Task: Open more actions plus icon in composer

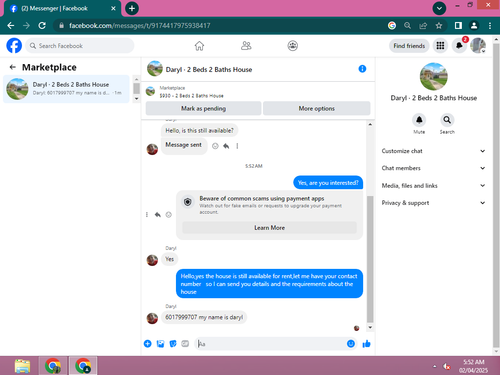Action: [148, 344]
